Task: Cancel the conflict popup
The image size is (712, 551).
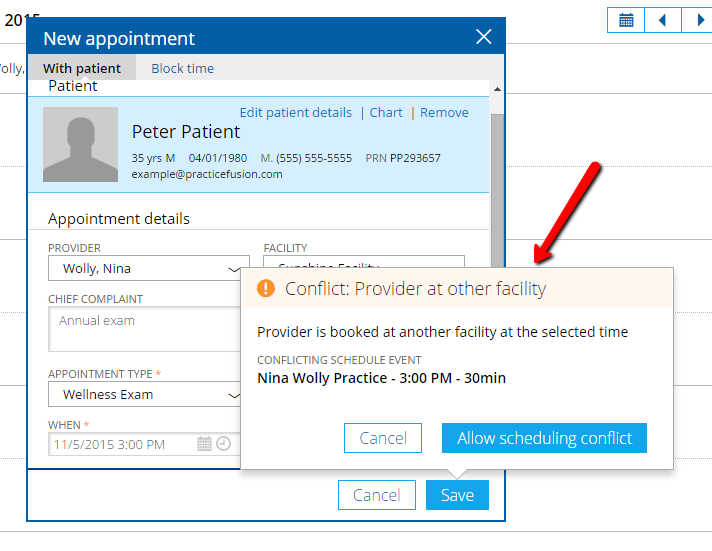Action: [382, 438]
